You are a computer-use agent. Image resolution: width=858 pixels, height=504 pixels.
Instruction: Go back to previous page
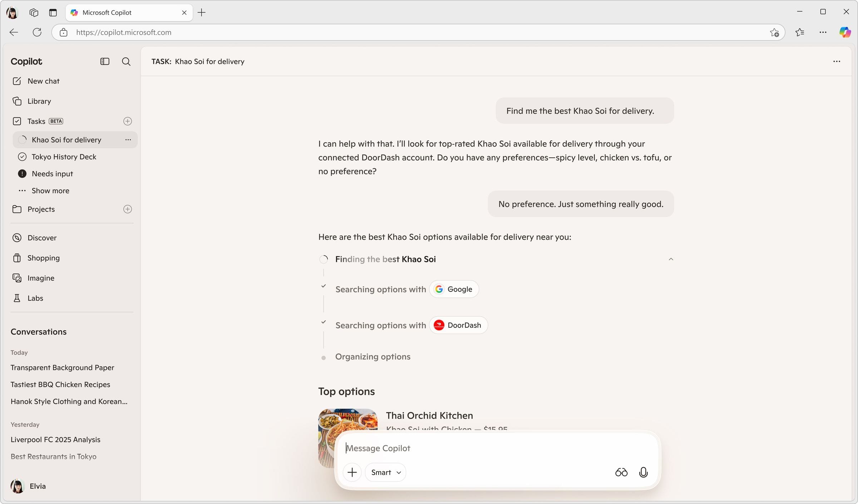[14, 32]
